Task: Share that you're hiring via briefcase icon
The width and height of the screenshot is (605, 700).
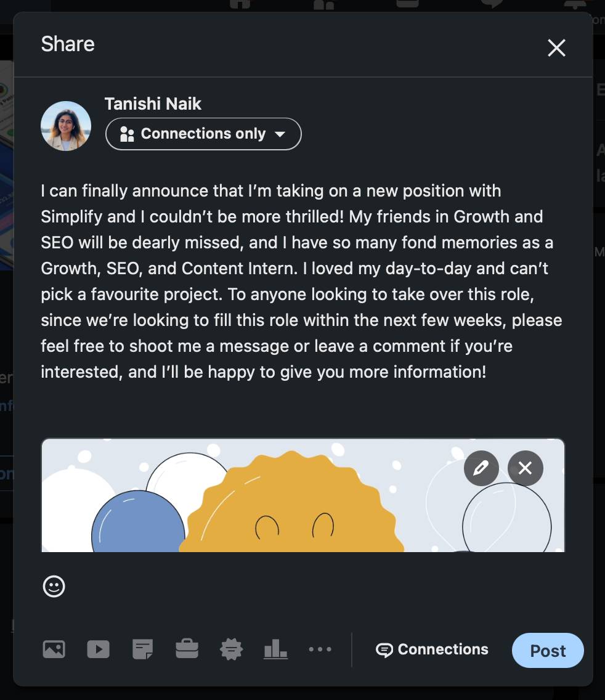Action: [x=187, y=649]
